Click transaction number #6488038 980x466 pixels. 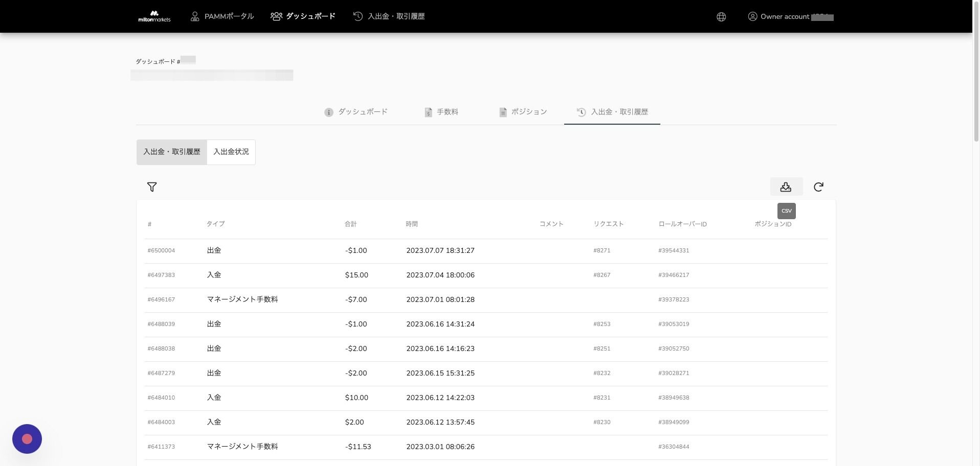[161, 348]
